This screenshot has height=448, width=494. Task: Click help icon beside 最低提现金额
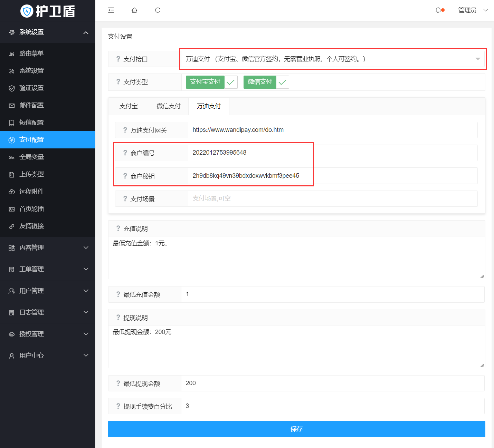coord(118,383)
